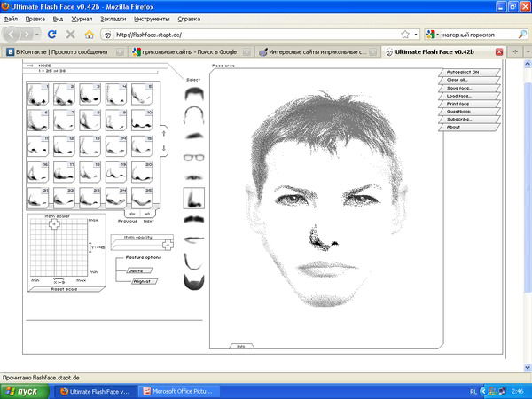Open the search engine dropdown in search box
This screenshot has width=532, height=399.
click(433, 35)
